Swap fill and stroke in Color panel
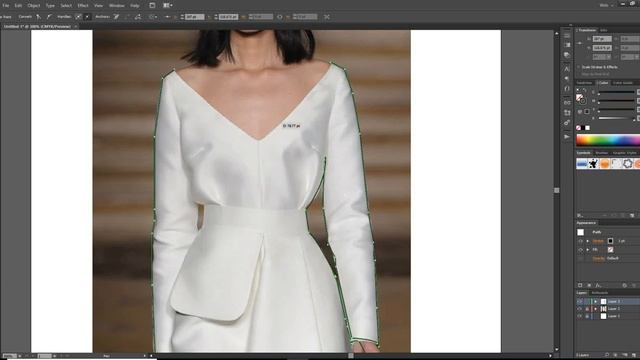 585,91
